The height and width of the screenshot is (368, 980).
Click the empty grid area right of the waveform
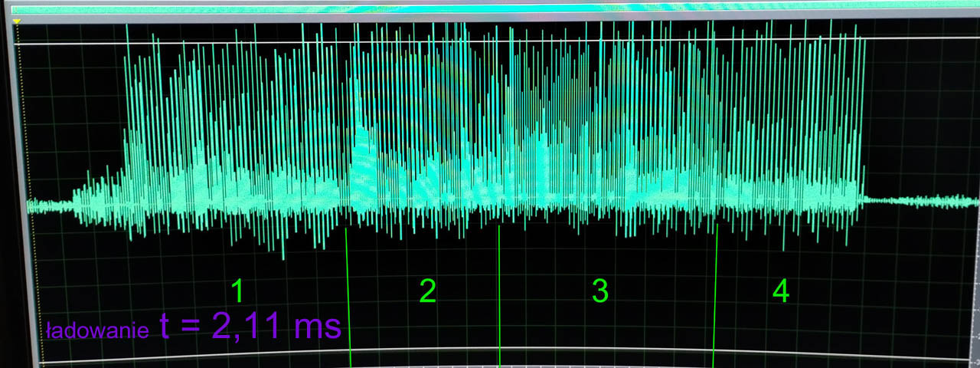[919, 115]
